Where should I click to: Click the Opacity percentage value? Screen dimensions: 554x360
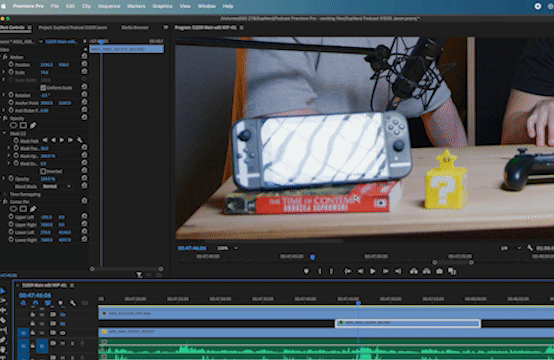point(48,179)
